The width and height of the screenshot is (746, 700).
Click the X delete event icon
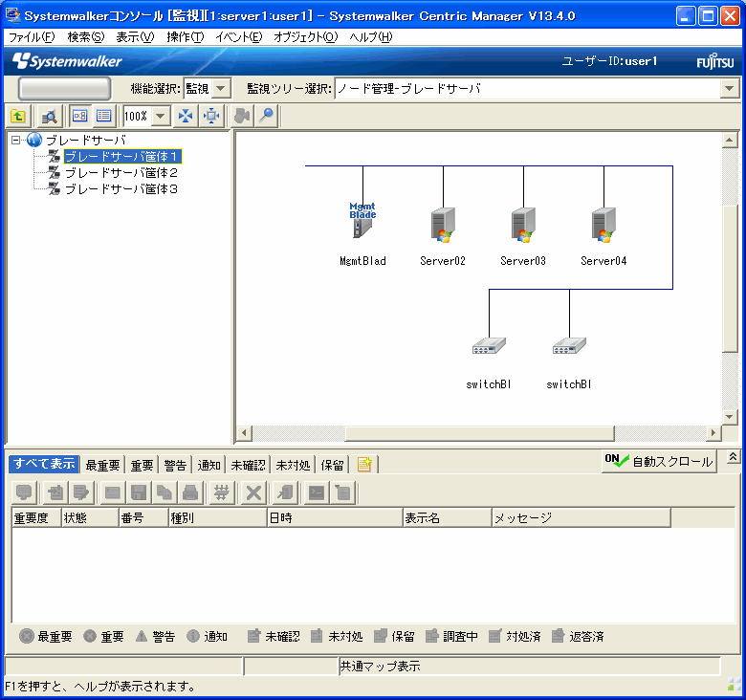point(253,492)
